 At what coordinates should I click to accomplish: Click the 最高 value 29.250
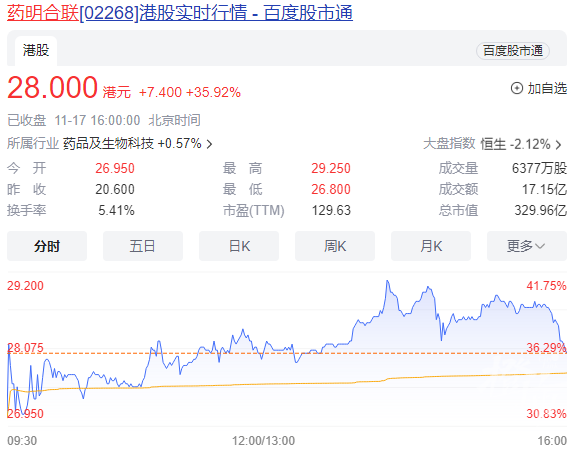click(x=331, y=168)
